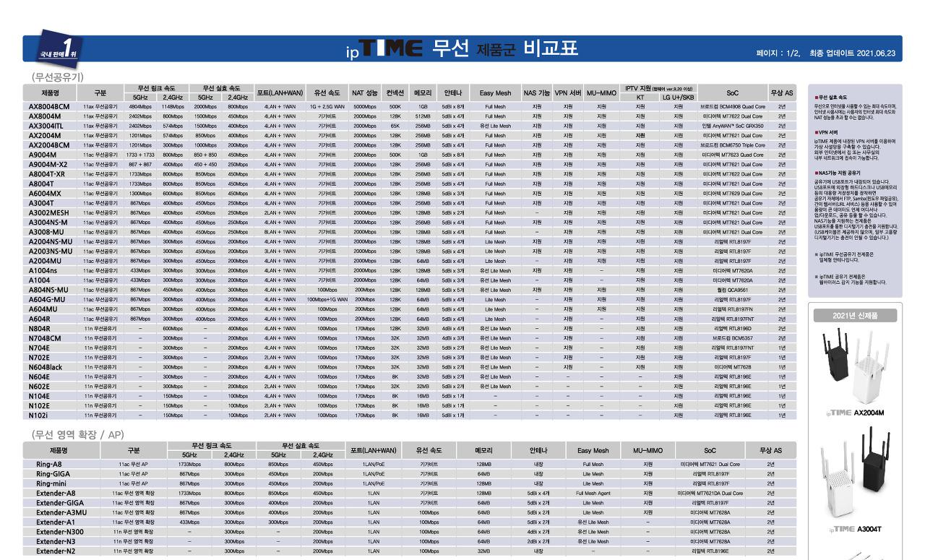Click the N604Black product name
Image resolution: width=925 pixels, height=560 pixels.
click(45, 366)
